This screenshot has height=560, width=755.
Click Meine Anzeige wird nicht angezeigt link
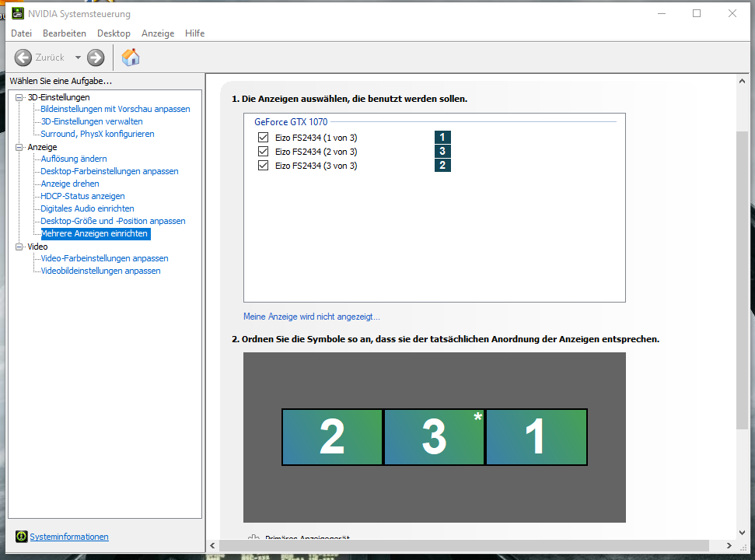(312, 317)
